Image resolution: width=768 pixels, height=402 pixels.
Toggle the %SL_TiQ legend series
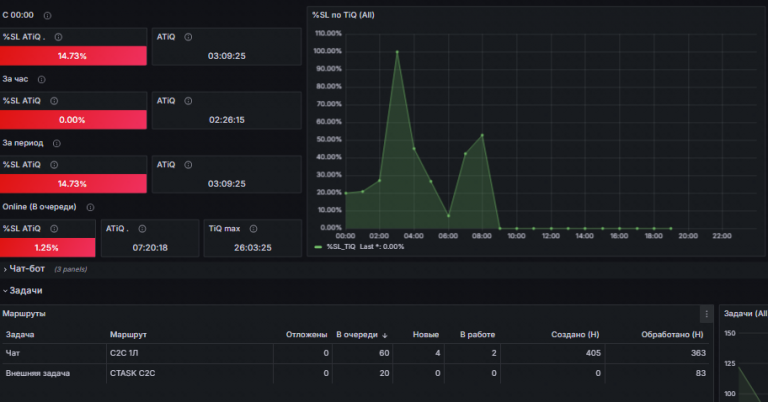(x=341, y=247)
